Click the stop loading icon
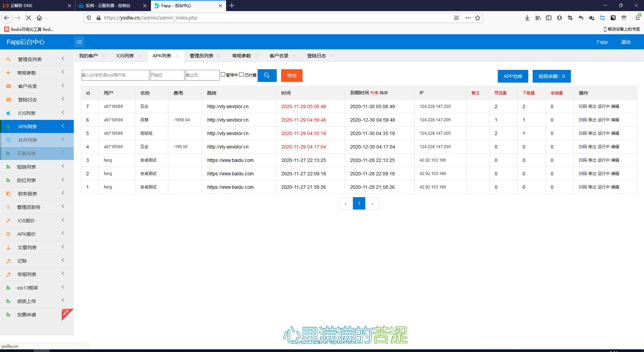The height and width of the screenshot is (352, 644). (x=29, y=18)
